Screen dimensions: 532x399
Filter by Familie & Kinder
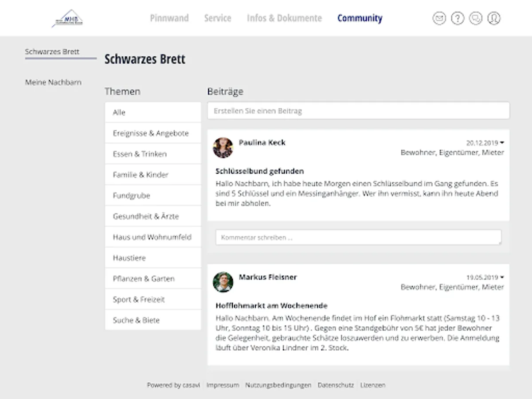tap(153, 175)
